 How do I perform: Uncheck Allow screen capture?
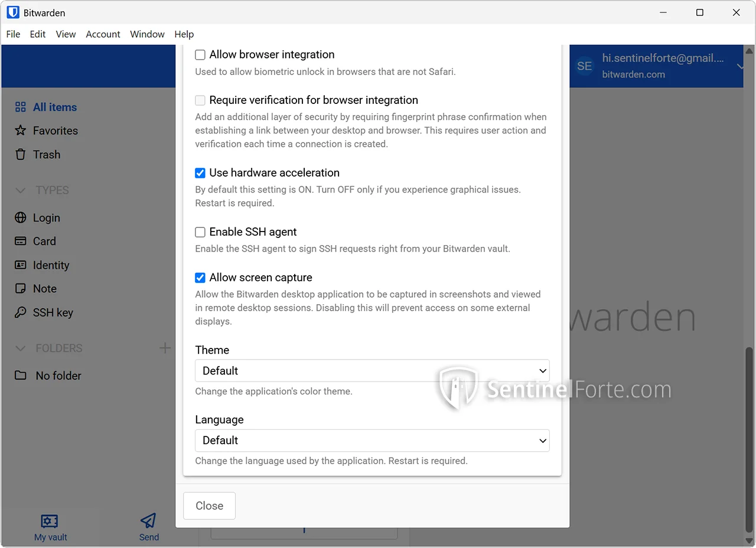pyautogui.click(x=200, y=278)
